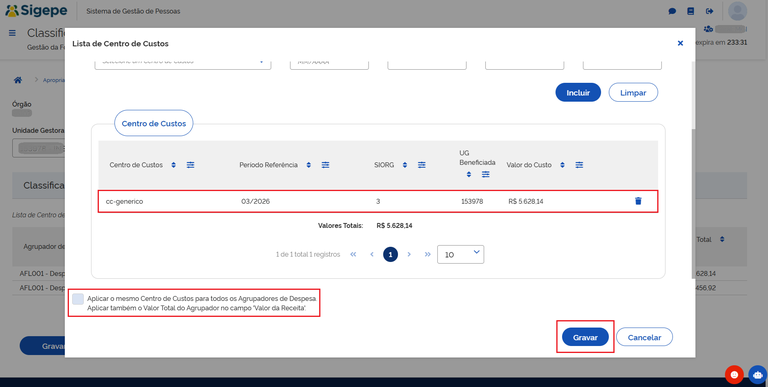Click the Gravar button behind the dialog
This screenshot has height=387, width=768.
coord(43,346)
